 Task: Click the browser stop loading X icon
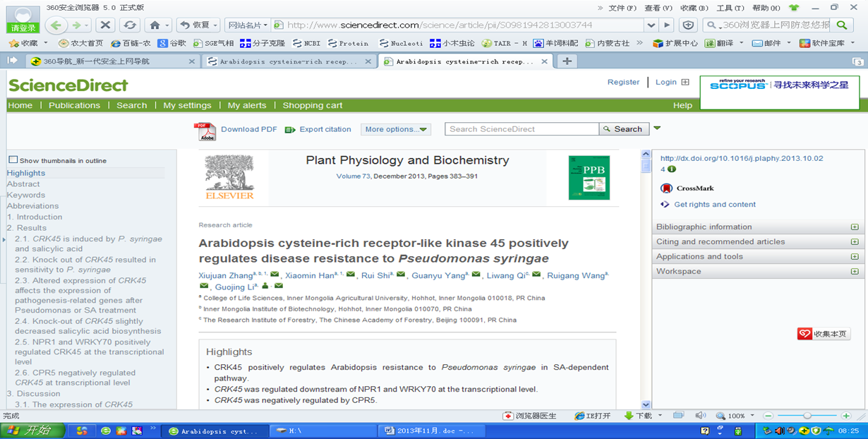105,25
